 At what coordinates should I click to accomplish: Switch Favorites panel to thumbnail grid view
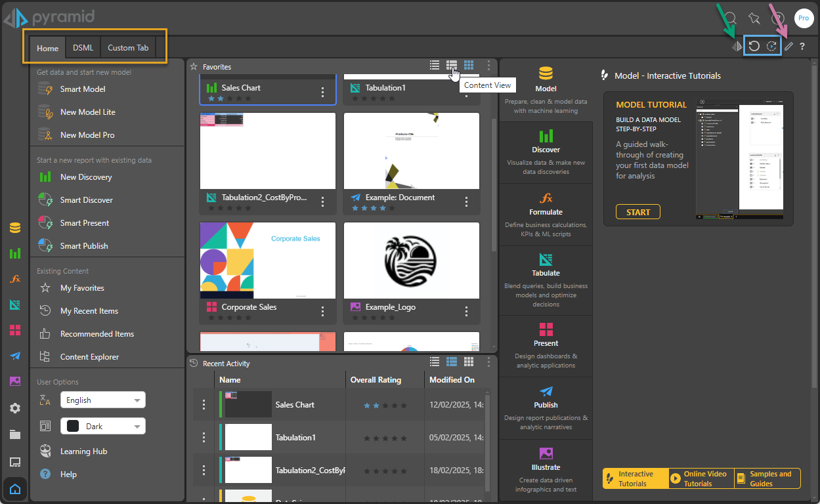tap(469, 65)
